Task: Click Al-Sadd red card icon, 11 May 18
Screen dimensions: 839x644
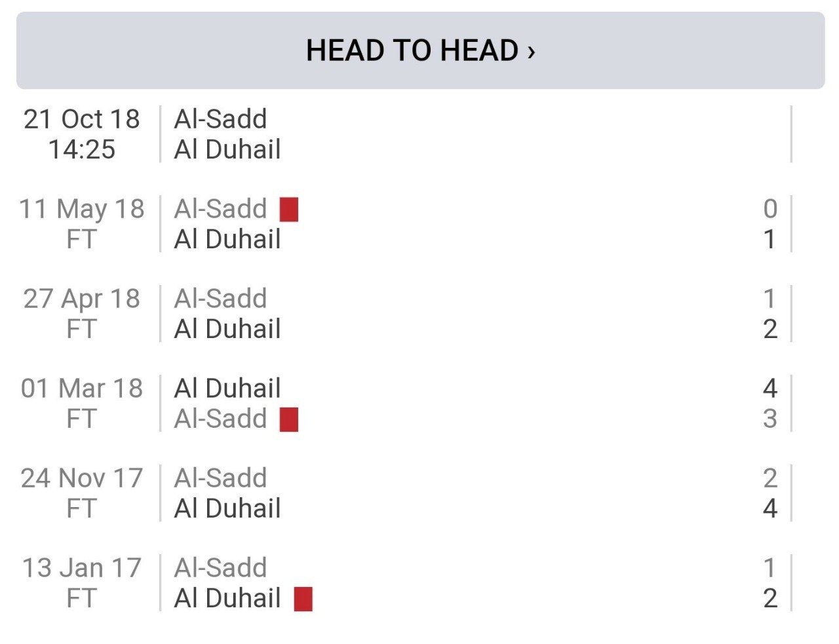Action: (289, 210)
